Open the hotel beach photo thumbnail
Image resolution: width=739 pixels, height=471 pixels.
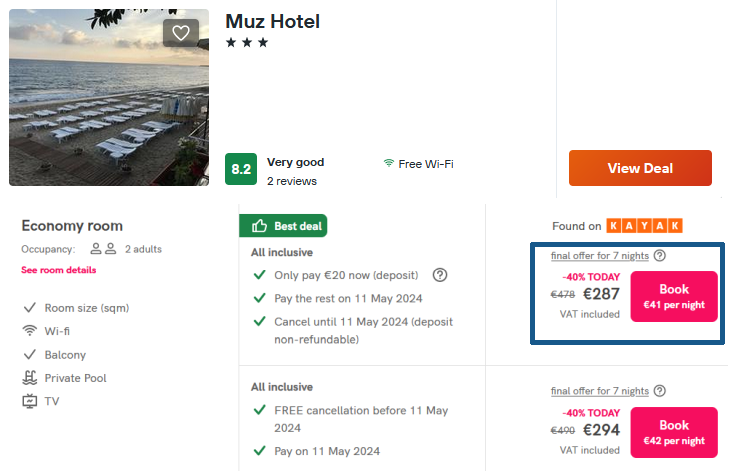click(109, 98)
